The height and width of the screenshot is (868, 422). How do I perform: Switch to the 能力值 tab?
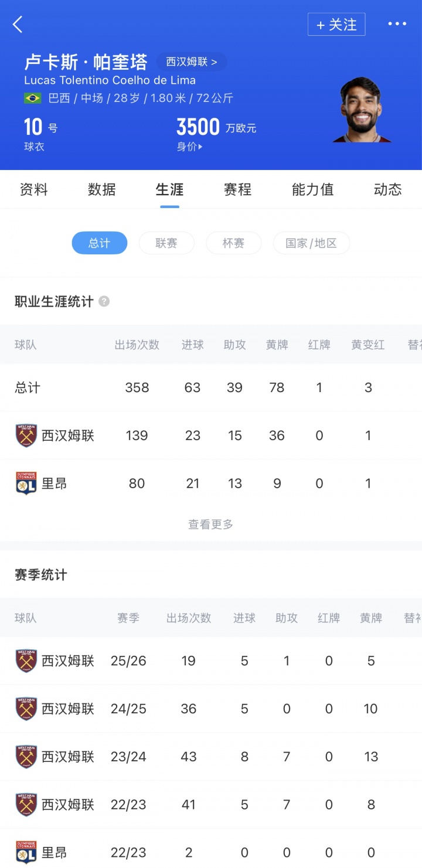[312, 189]
